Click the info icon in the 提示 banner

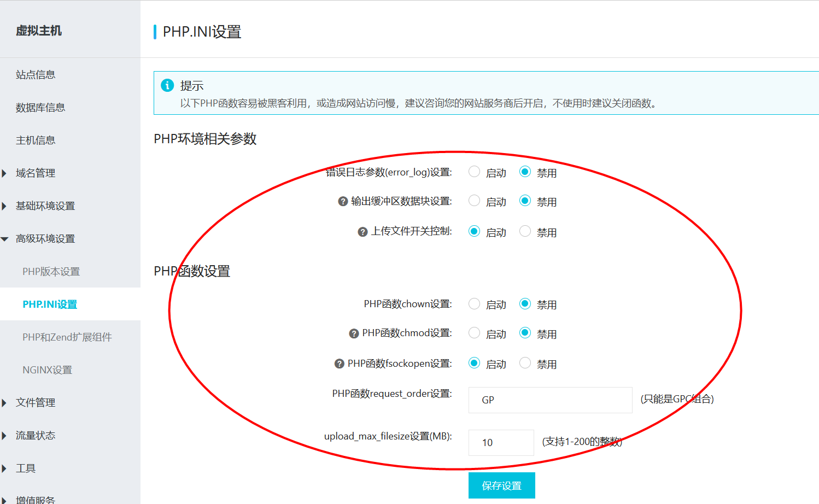coord(167,85)
